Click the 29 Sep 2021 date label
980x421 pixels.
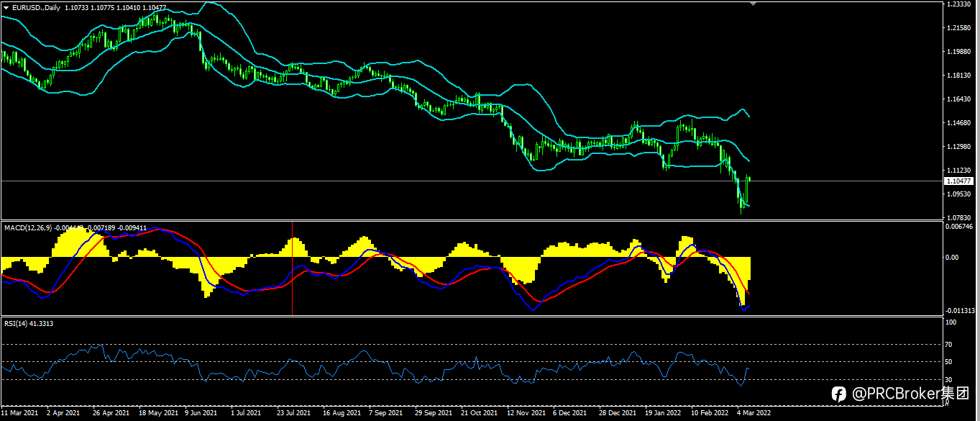coord(434,414)
